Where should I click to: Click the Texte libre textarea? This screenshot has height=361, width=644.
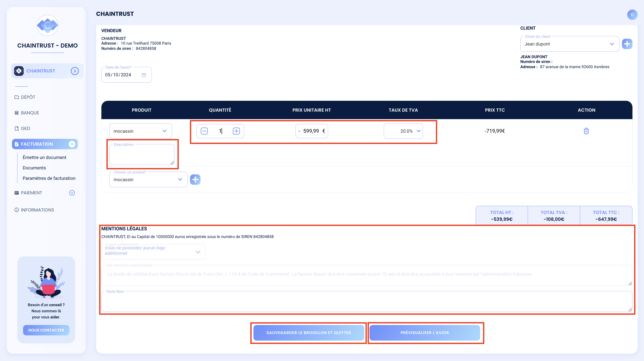point(367,301)
